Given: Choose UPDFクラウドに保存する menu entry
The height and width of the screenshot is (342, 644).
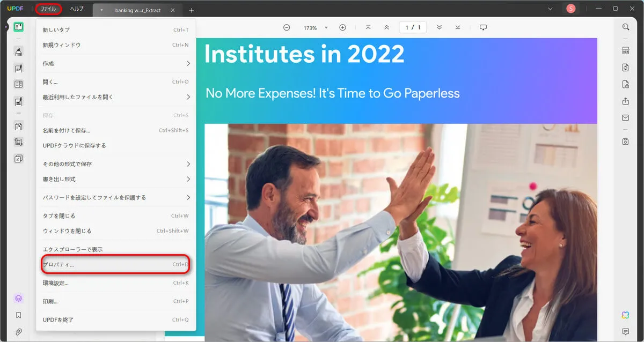Looking at the screenshot, I should pos(116,145).
